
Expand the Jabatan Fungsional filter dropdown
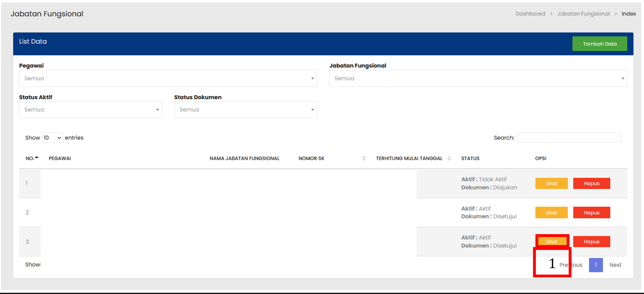(478, 78)
